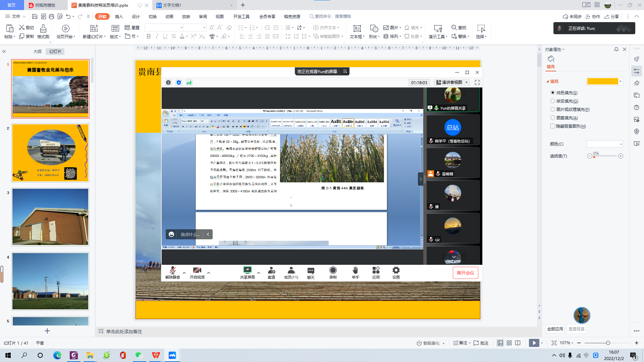This screenshot has width=644, height=362.
Task: Click Leave Meeting button
Action: [466, 273]
